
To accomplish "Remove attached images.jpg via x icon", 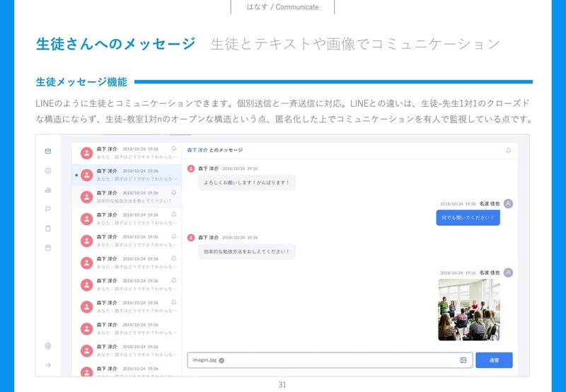I will pos(221,360).
